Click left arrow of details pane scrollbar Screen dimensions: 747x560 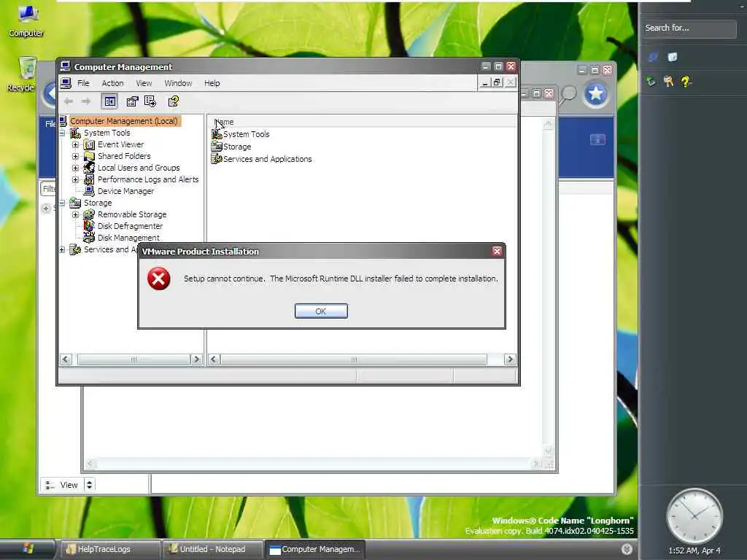tap(214, 359)
